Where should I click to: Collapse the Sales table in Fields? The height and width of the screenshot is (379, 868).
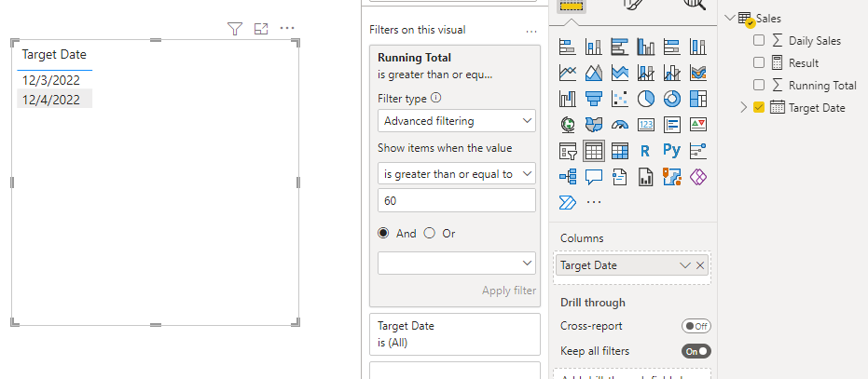coord(730,18)
